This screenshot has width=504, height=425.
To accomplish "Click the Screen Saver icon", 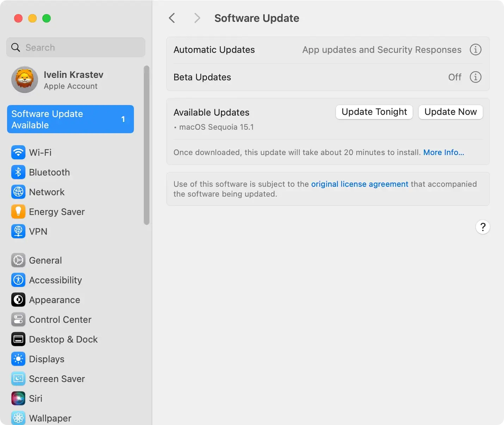I will [x=18, y=379].
